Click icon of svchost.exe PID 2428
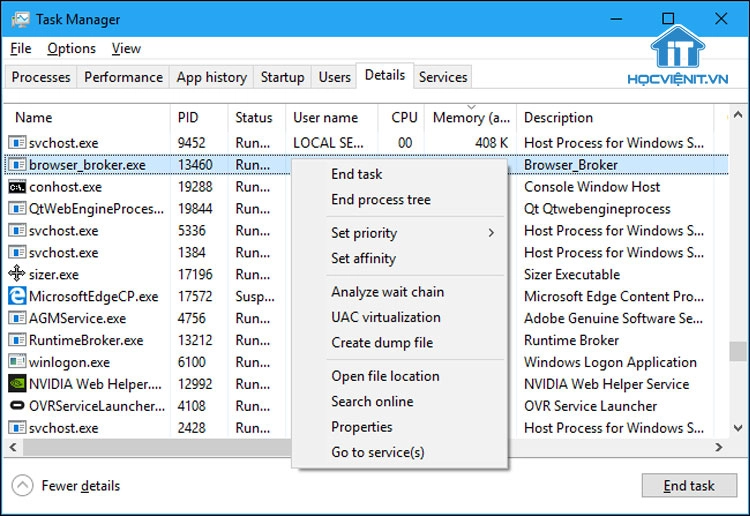The height and width of the screenshot is (516, 750). [x=17, y=428]
